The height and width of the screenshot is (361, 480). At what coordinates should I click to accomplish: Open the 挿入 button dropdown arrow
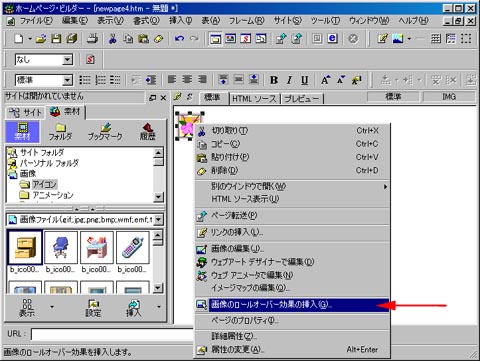159,307
